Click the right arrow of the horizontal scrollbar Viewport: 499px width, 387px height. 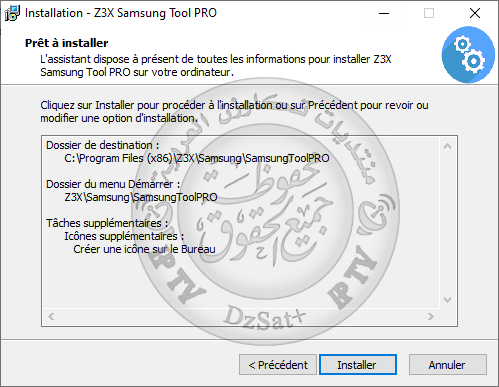pyautogui.click(x=431, y=316)
